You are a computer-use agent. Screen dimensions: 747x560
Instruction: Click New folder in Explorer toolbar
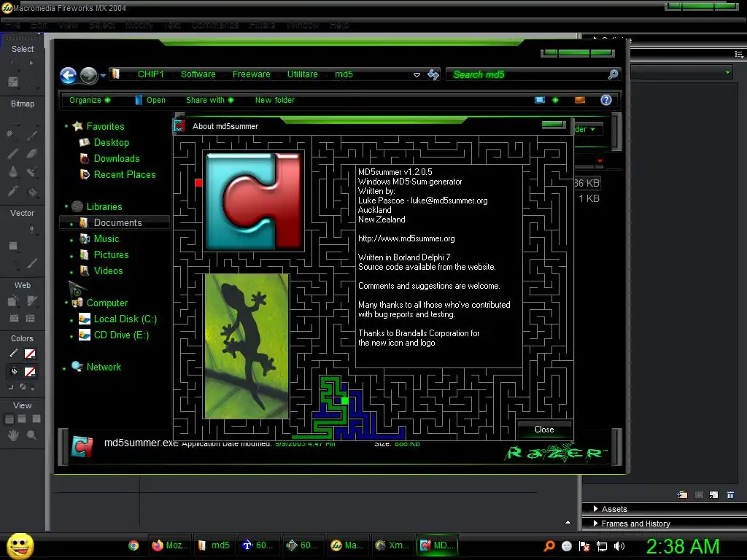(274, 100)
